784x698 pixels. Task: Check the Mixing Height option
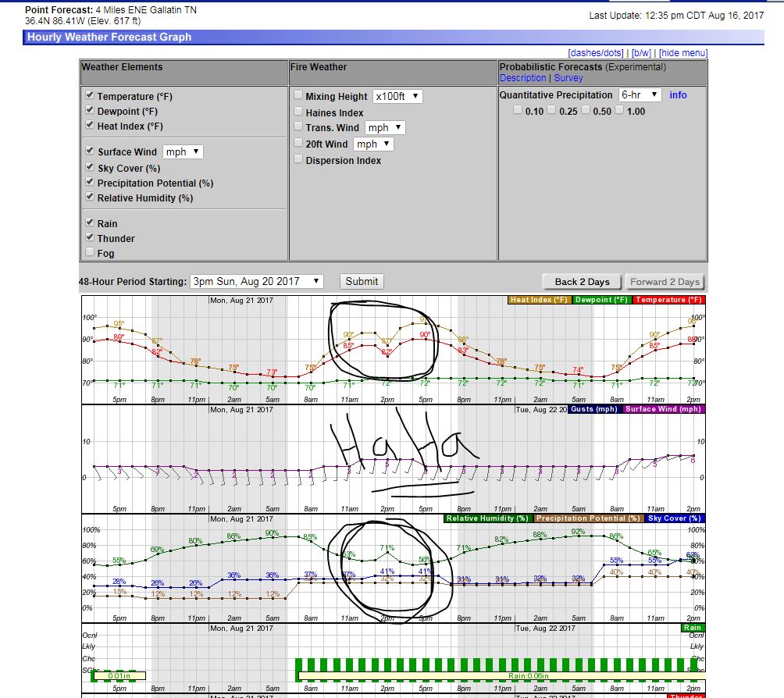[298, 96]
